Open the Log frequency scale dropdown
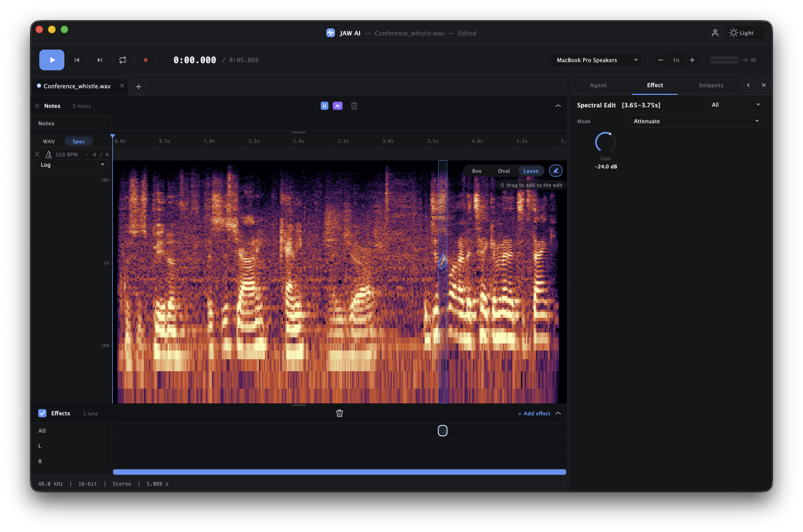Screen dimensions: 803x532 pos(71,165)
